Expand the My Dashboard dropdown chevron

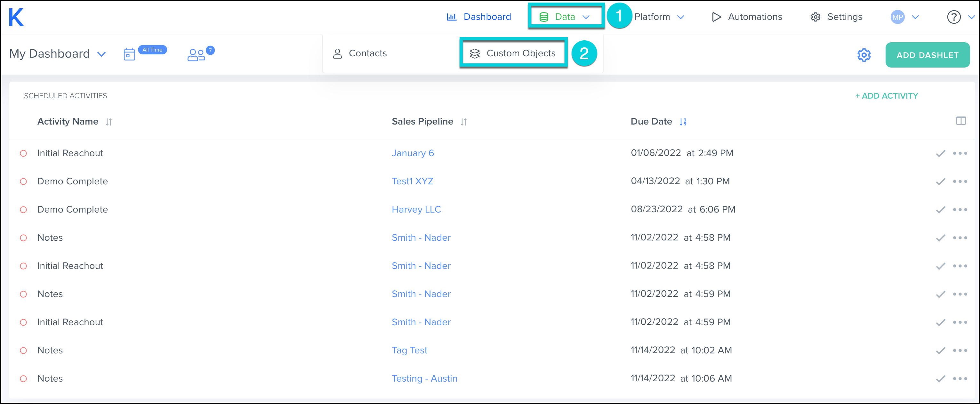pos(101,54)
